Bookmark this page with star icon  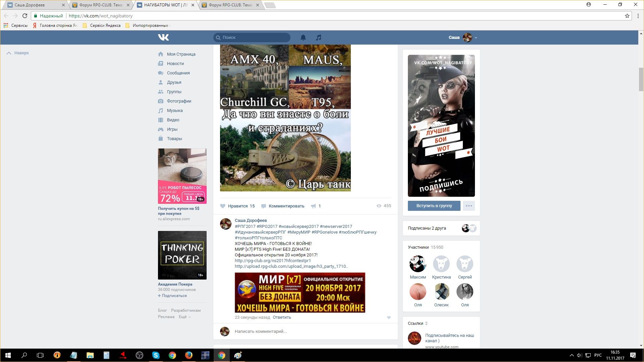click(627, 16)
